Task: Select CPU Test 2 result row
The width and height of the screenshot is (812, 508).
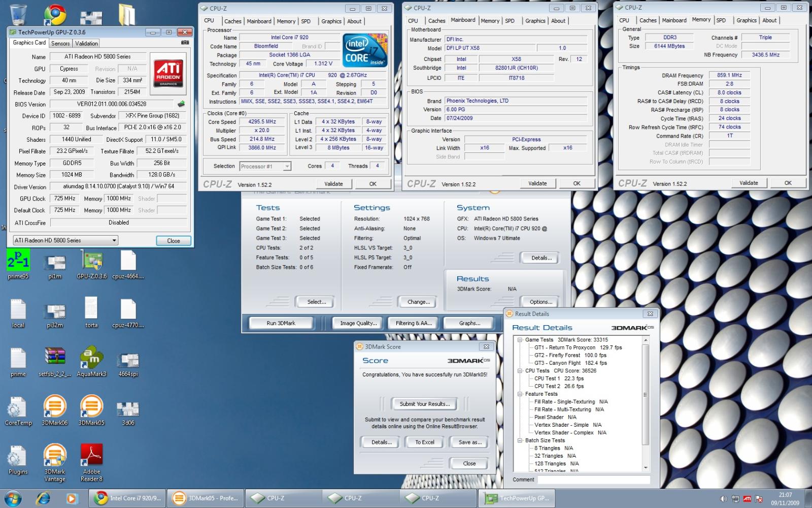Action: [559, 386]
